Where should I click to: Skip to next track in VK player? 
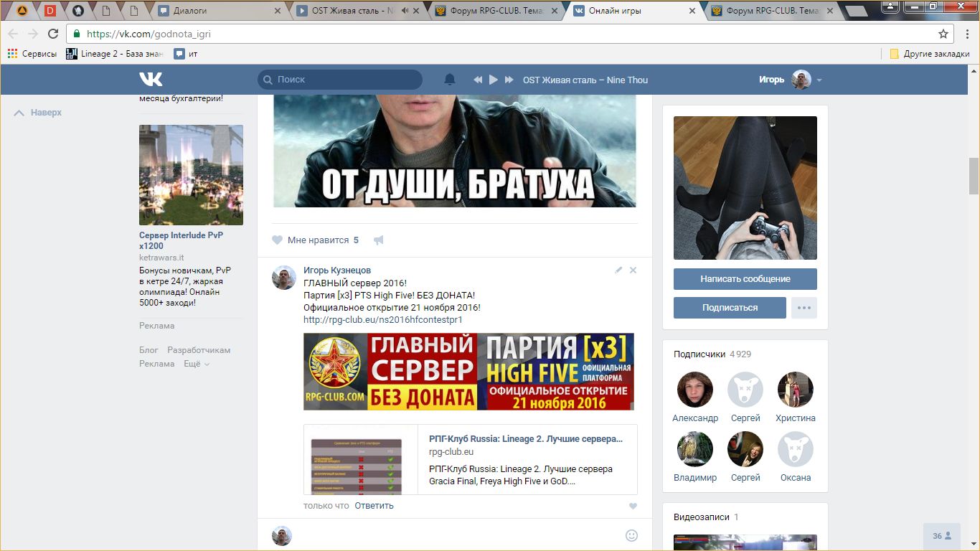click(509, 80)
